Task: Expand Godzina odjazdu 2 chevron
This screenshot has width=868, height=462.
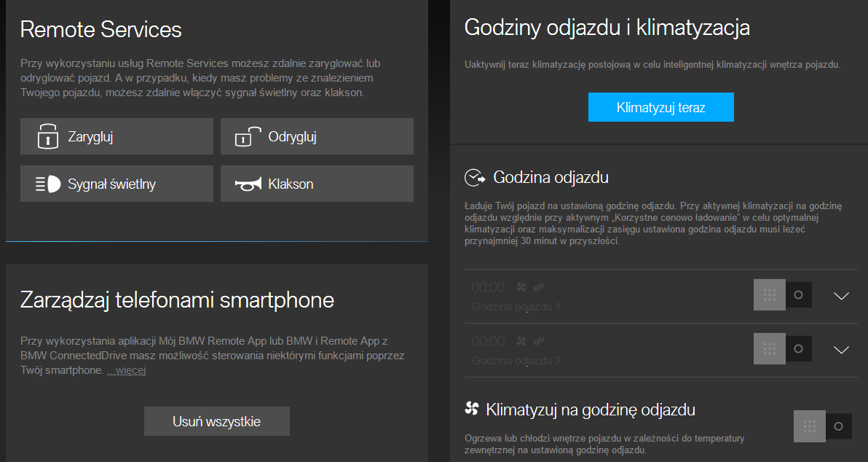Action: click(842, 350)
